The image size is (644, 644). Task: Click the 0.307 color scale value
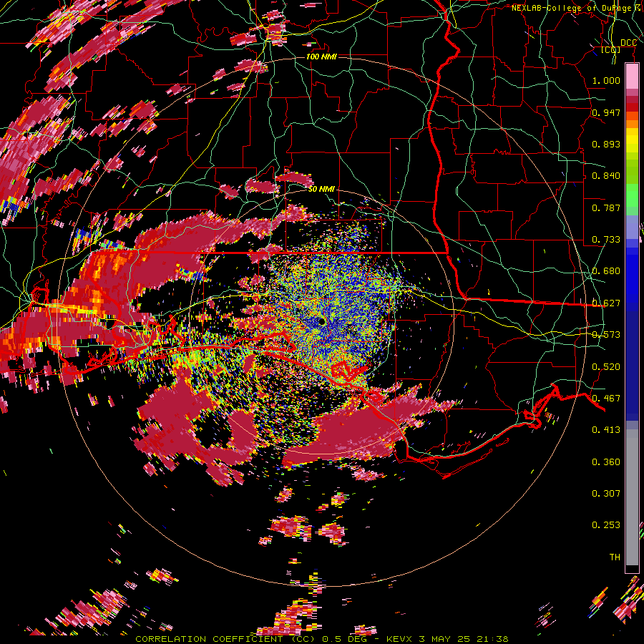coord(606,494)
